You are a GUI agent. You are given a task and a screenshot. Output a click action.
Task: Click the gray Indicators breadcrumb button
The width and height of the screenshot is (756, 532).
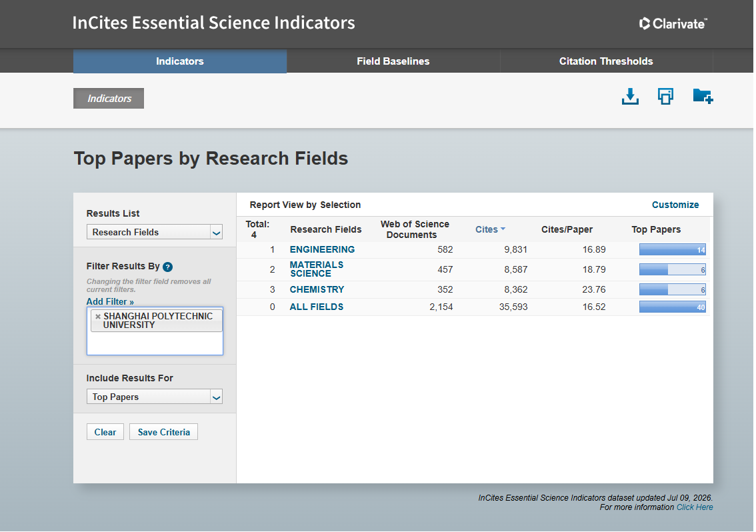(x=109, y=99)
